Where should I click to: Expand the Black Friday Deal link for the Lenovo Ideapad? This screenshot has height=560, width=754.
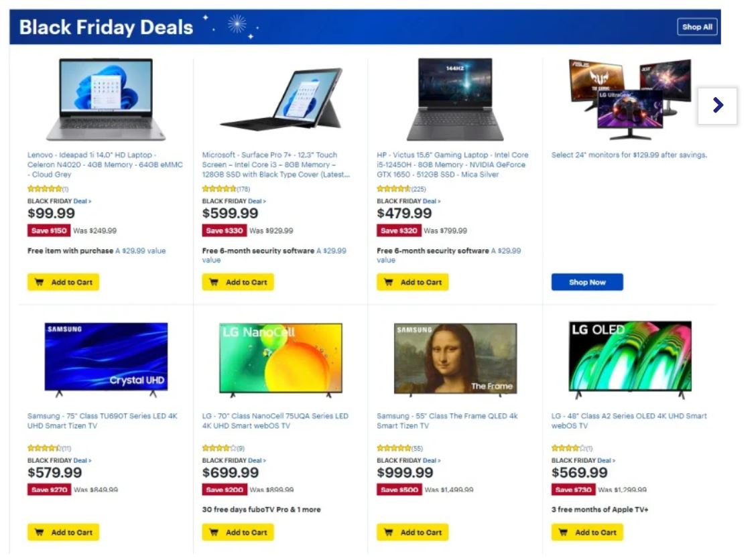[x=82, y=201]
